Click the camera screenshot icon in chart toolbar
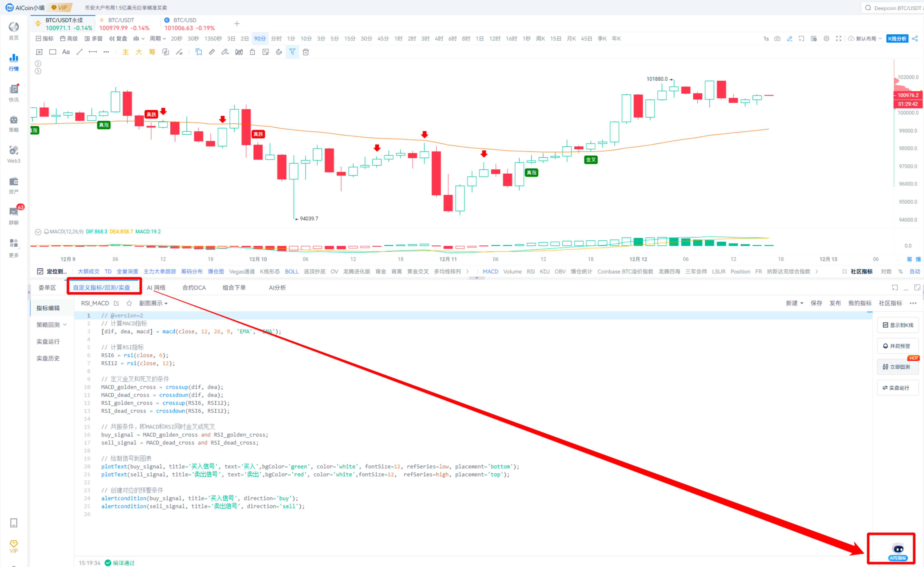The image size is (924, 567). [x=777, y=39]
